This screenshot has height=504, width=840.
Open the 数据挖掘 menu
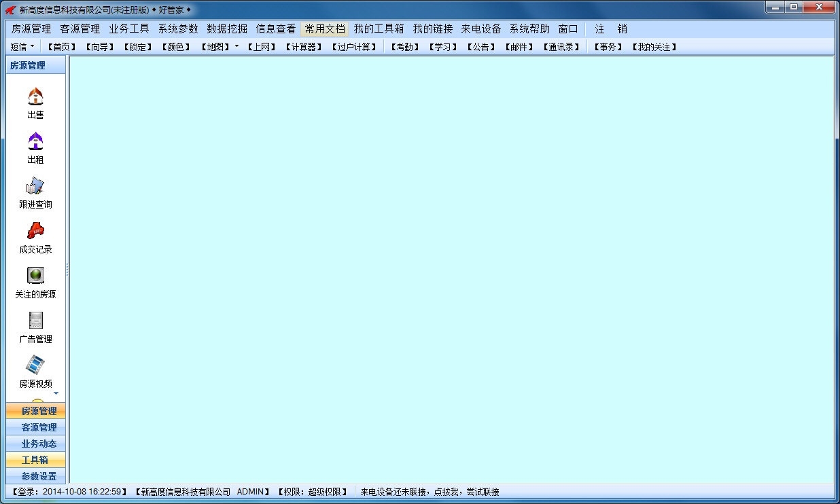[x=227, y=29]
